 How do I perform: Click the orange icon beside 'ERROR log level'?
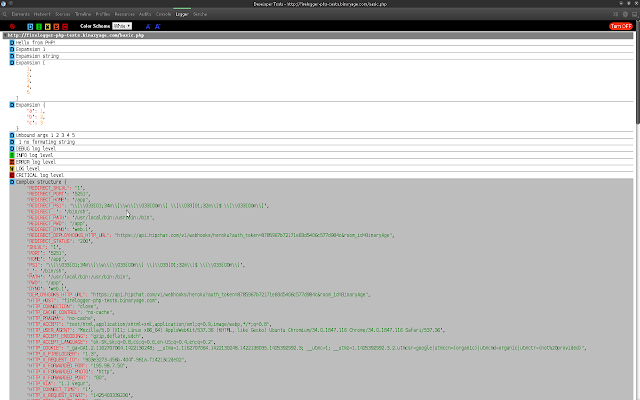click(x=12, y=162)
